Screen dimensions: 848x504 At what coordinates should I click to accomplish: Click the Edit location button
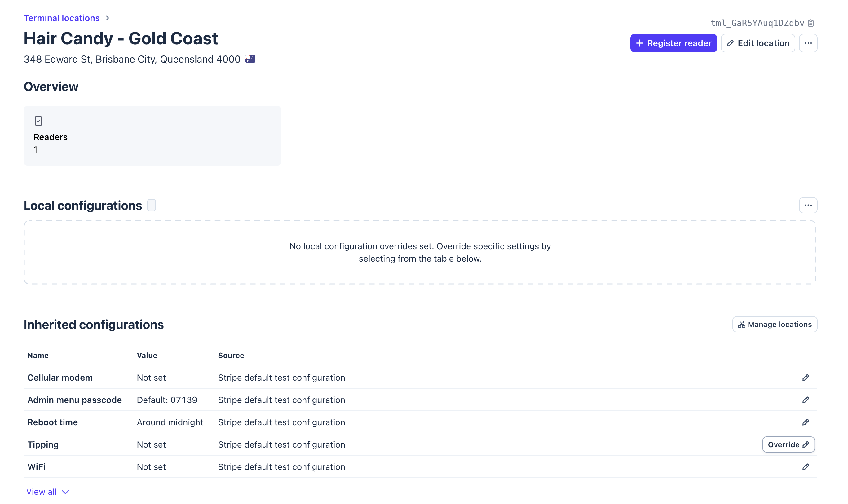point(758,43)
